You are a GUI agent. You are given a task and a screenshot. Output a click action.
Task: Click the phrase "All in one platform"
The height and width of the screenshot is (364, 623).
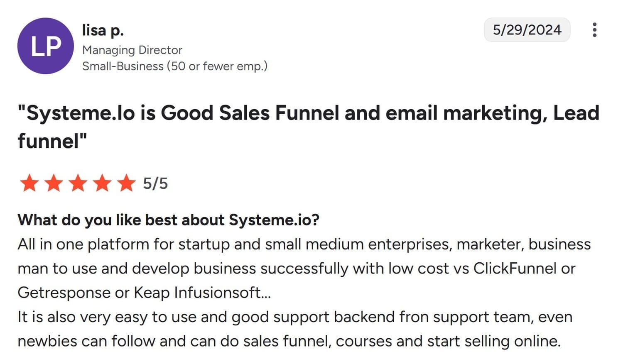tap(83, 244)
